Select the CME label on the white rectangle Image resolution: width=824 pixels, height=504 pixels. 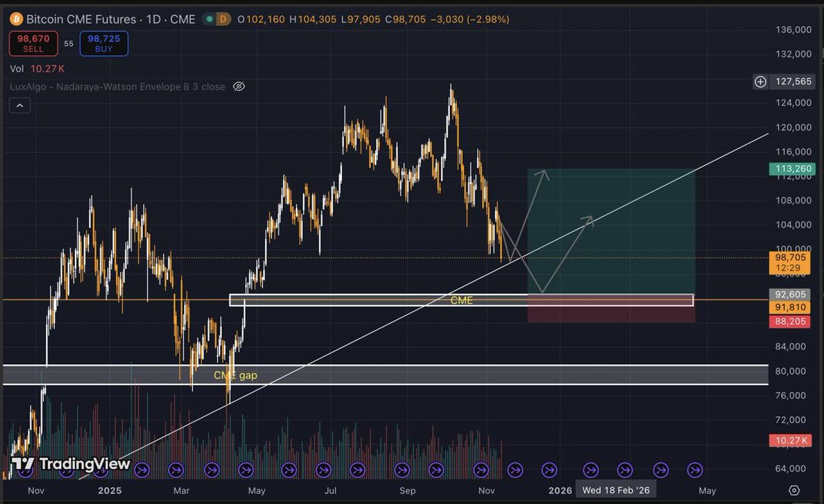coord(461,300)
